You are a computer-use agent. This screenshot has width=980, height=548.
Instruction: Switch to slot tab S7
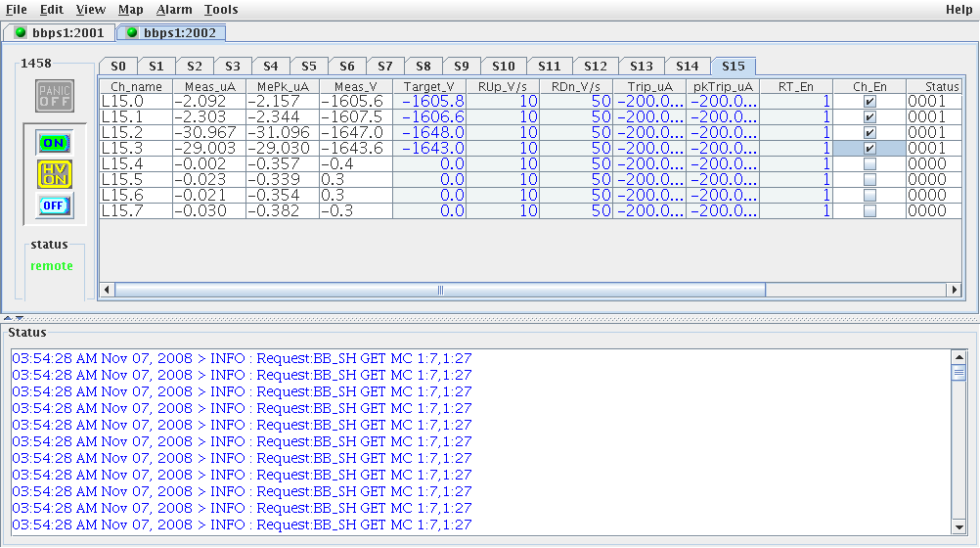(385, 67)
